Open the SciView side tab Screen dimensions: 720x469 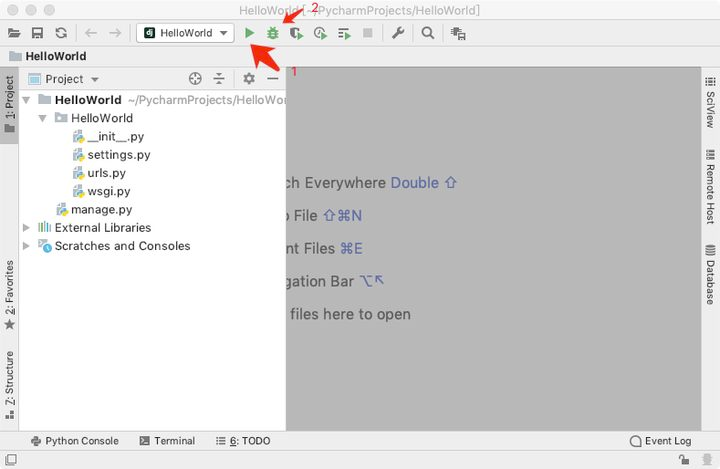click(710, 103)
